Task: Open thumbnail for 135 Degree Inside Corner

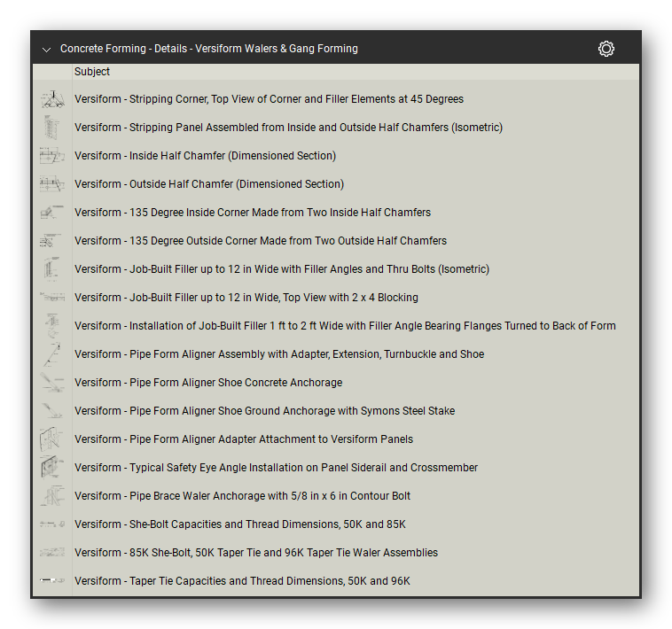Action: [52, 212]
